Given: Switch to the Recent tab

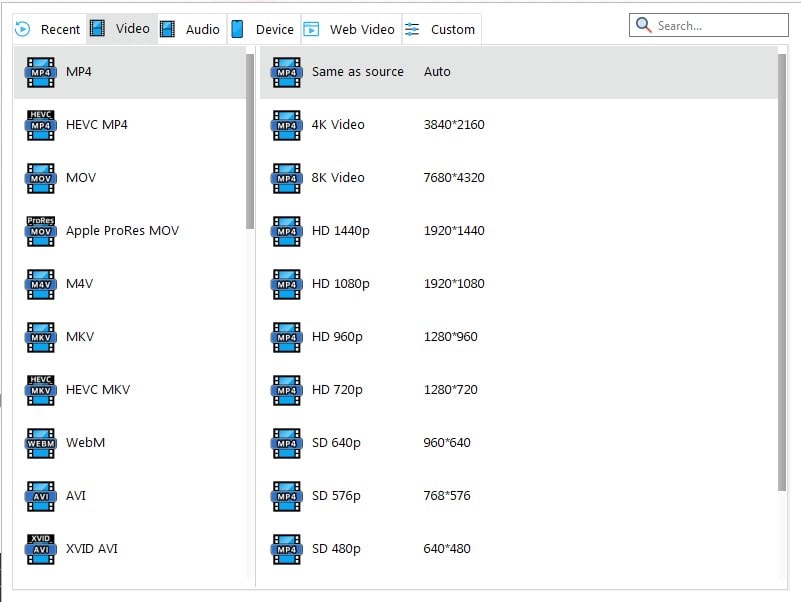Looking at the screenshot, I should click(x=48, y=29).
